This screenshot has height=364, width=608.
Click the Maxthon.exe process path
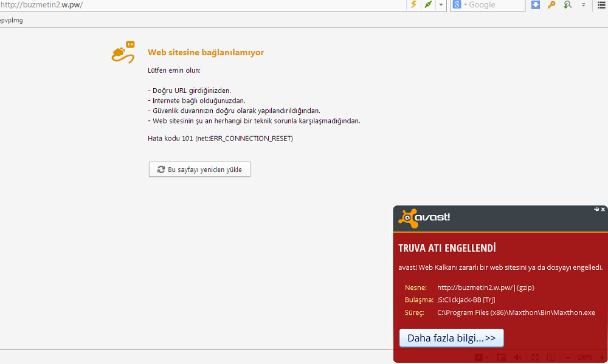point(516,312)
